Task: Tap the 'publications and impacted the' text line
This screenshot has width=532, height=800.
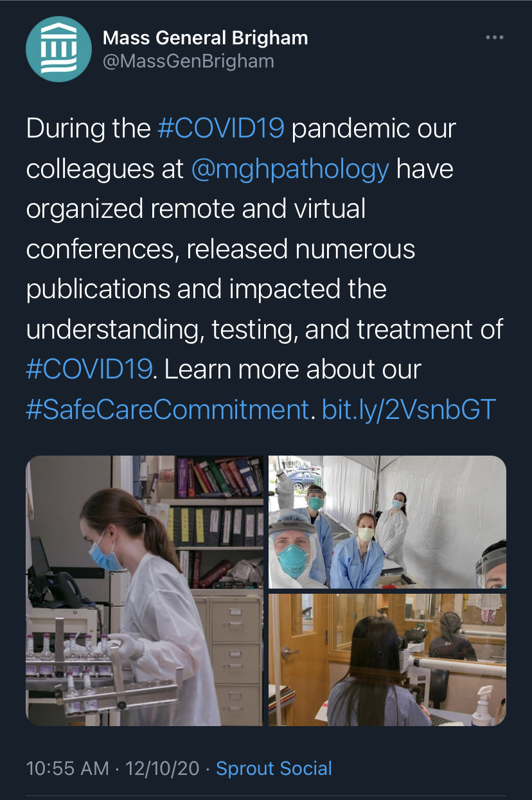Action: pyautogui.click(x=206, y=289)
